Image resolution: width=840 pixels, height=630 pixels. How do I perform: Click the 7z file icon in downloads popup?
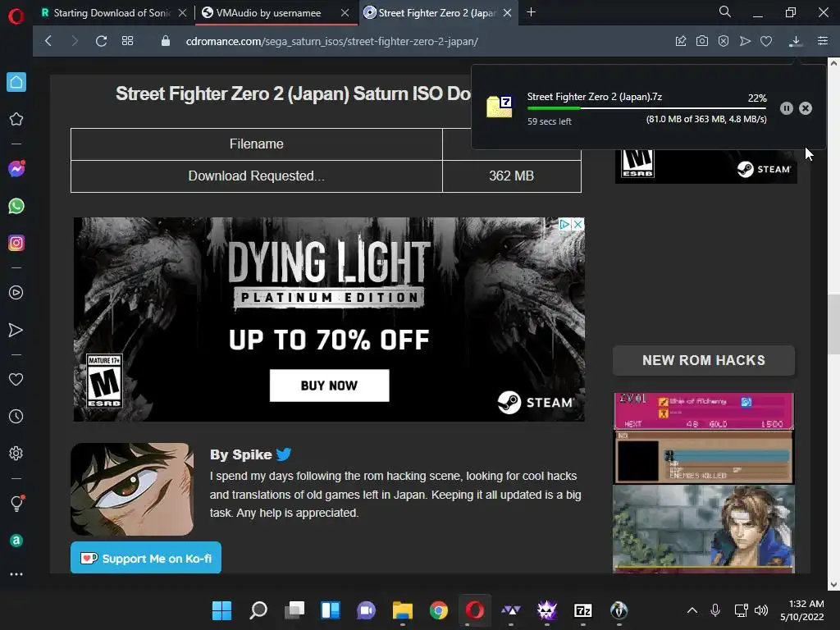[500, 106]
